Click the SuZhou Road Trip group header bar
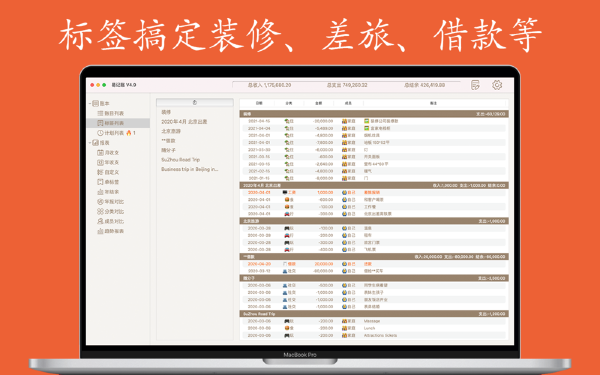The height and width of the screenshot is (375, 600). 374,314
